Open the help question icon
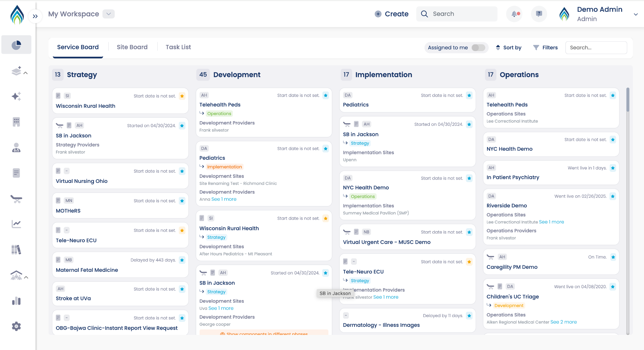This screenshot has width=644, height=350. click(539, 14)
